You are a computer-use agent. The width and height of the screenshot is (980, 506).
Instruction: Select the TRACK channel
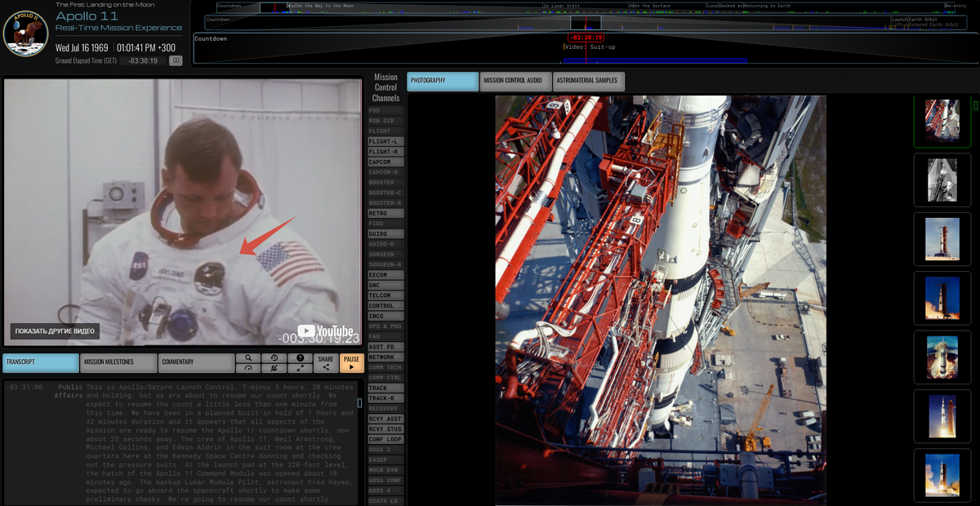click(385, 388)
